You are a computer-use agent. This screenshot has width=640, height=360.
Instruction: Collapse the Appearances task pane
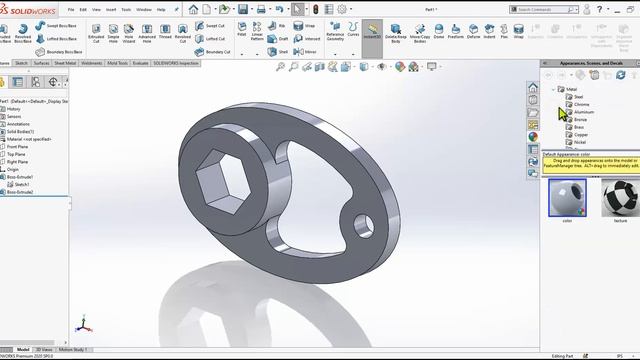(544, 63)
